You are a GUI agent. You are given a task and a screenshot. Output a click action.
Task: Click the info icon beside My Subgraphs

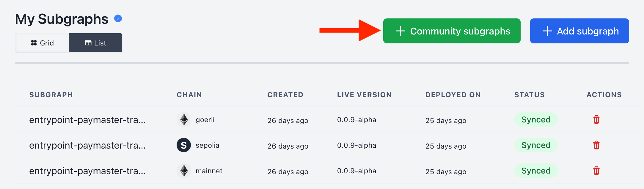pyautogui.click(x=118, y=19)
